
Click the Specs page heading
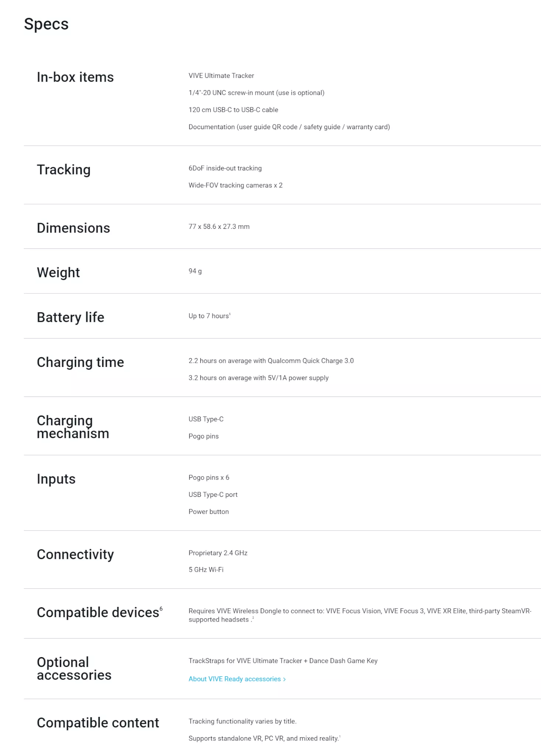click(46, 24)
